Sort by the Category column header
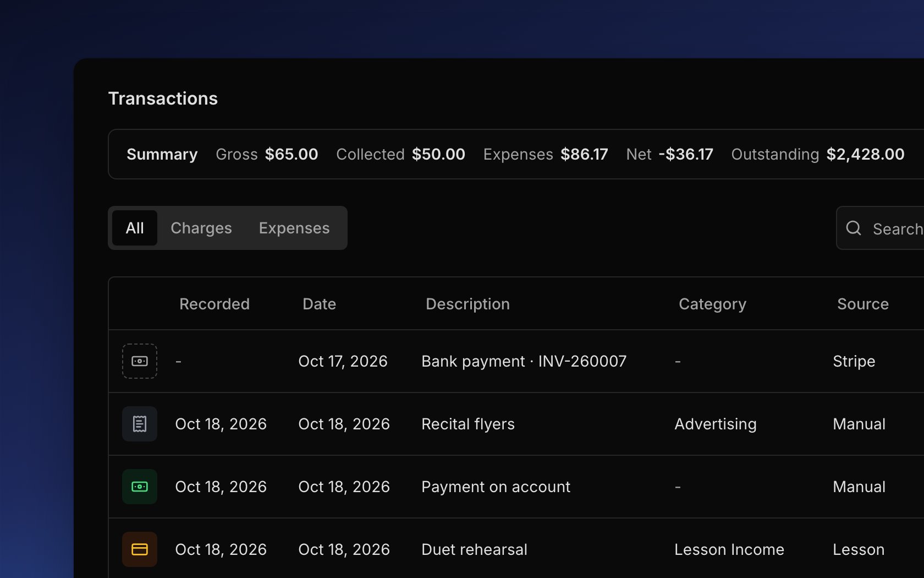The image size is (924, 578). point(712,304)
